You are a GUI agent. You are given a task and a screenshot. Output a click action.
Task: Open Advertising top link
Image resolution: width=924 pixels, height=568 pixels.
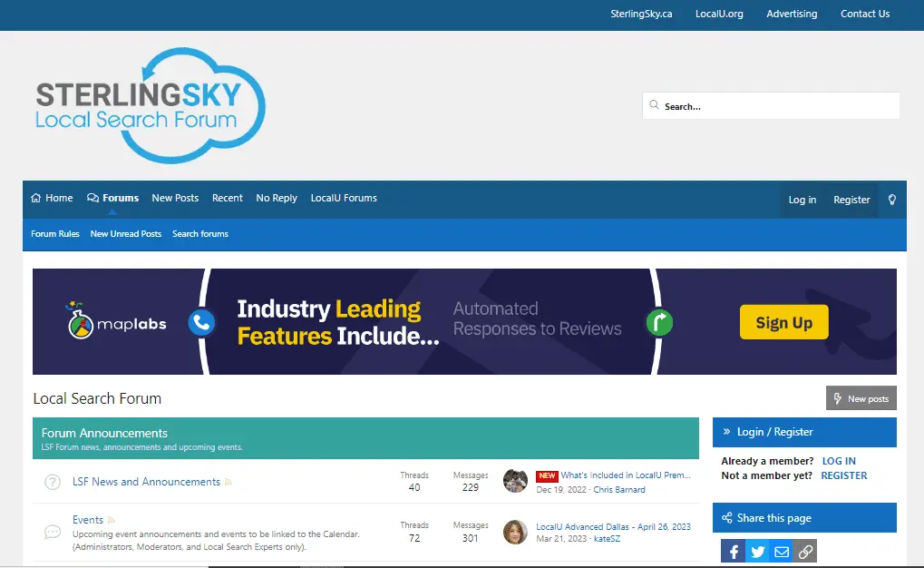(792, 14)
